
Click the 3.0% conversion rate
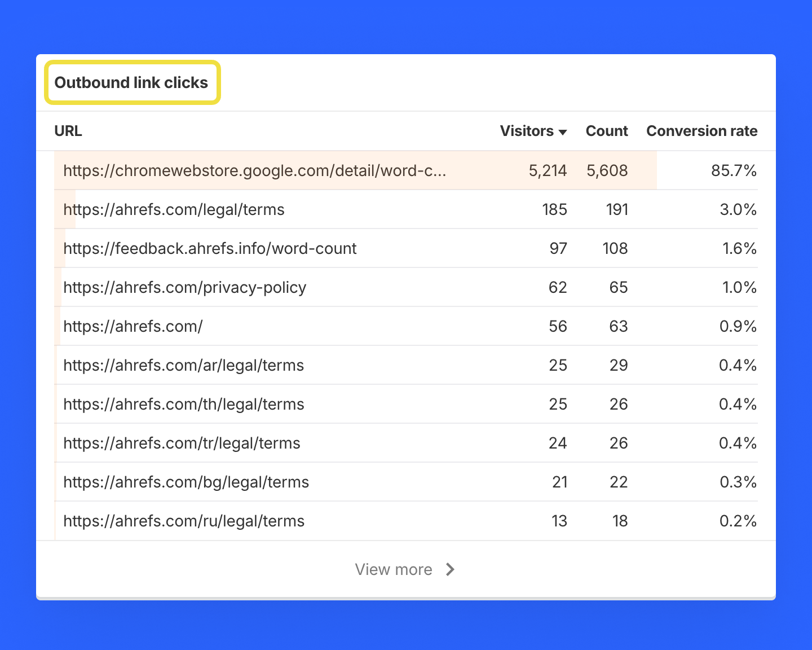click(738, 209)
